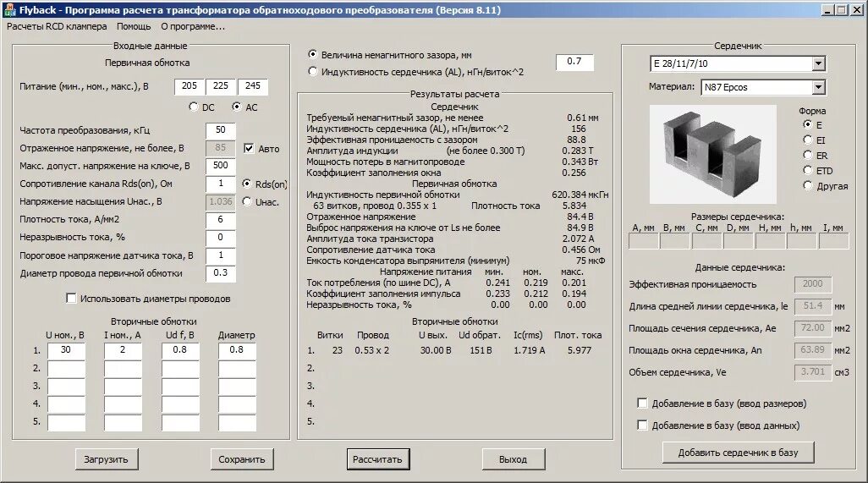Select the AC supply radio button
The image size is (868, 483).
pos(236,107)
